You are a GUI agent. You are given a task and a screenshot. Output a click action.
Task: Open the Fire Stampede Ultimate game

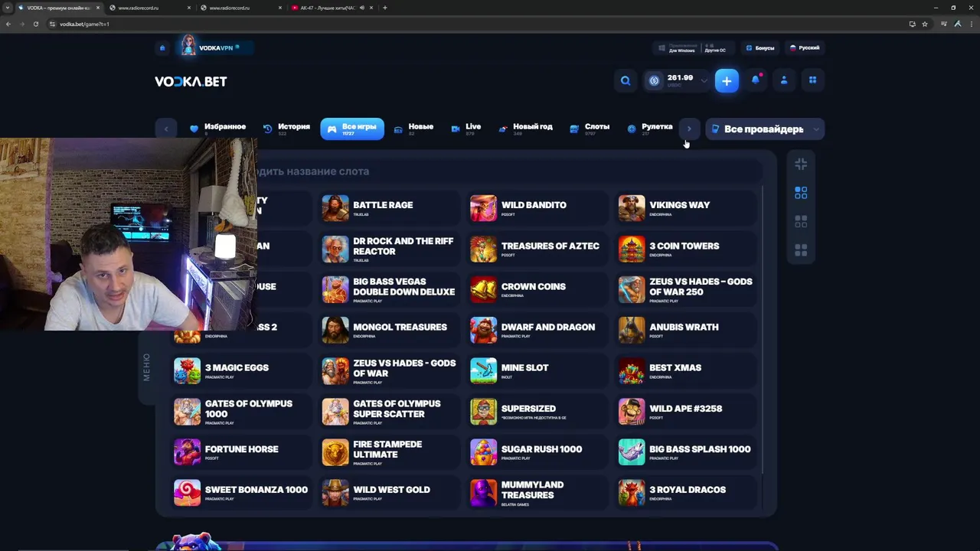pyautogui.click(x=388, y=452)
